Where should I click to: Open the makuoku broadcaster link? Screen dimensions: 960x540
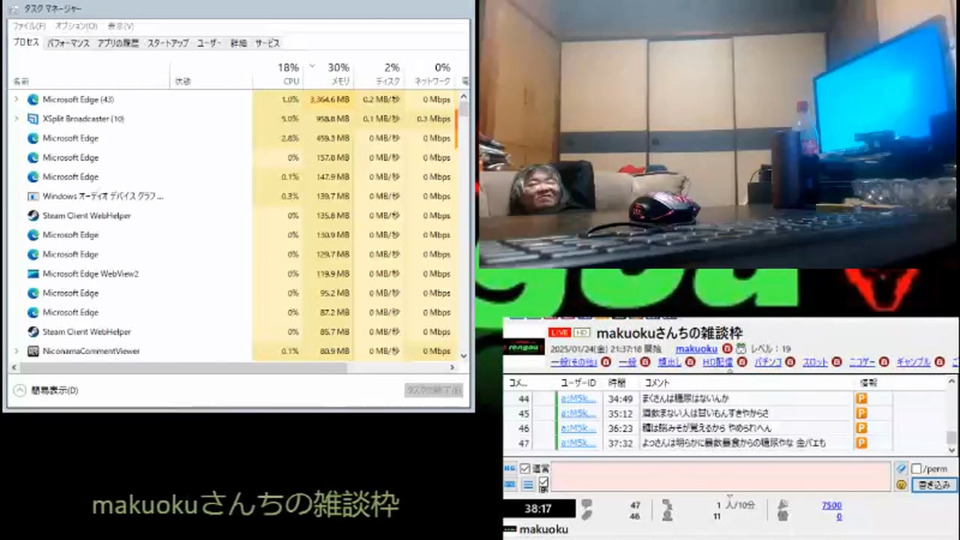[x=696, y=348]
